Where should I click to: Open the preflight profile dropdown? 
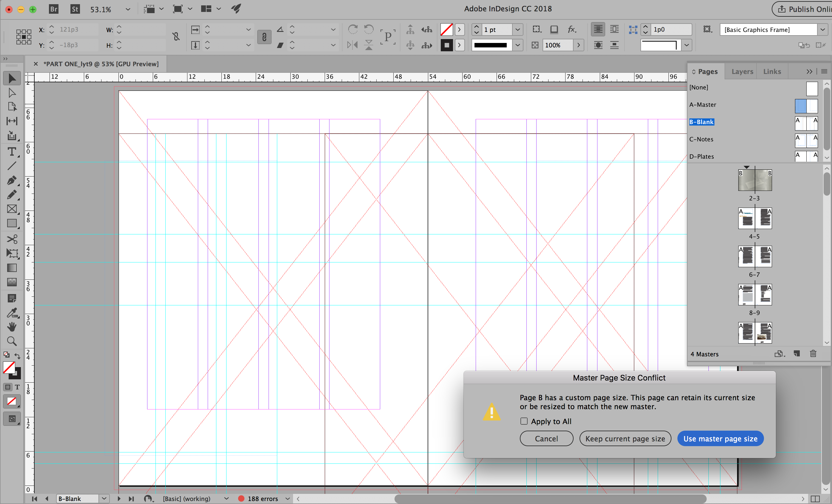[226, 499]
